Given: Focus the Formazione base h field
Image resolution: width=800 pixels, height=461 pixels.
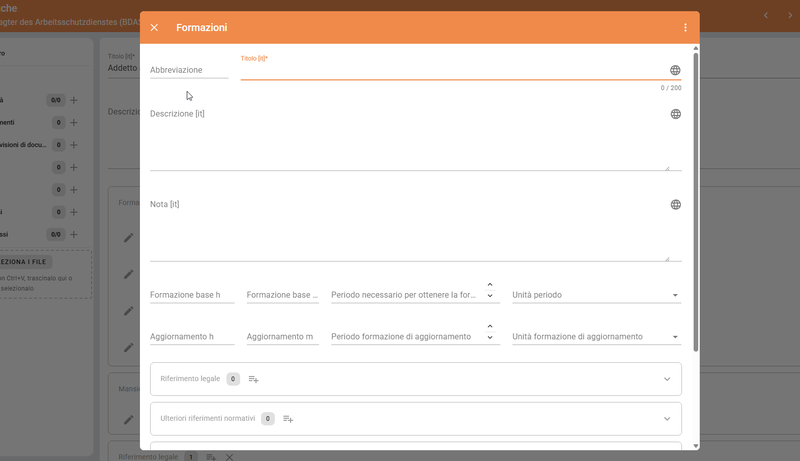Looking at the screenshot, I should click(192, 295).
